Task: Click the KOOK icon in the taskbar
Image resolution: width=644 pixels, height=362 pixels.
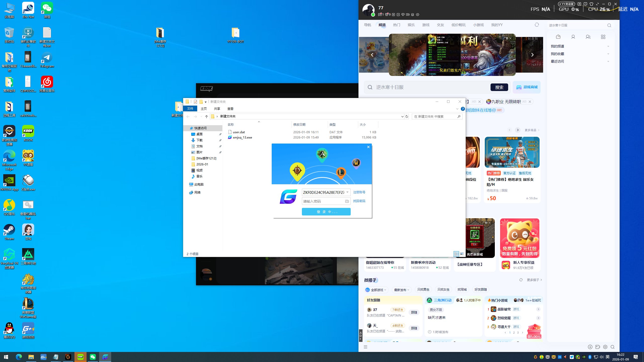Action: pos(80,357)
